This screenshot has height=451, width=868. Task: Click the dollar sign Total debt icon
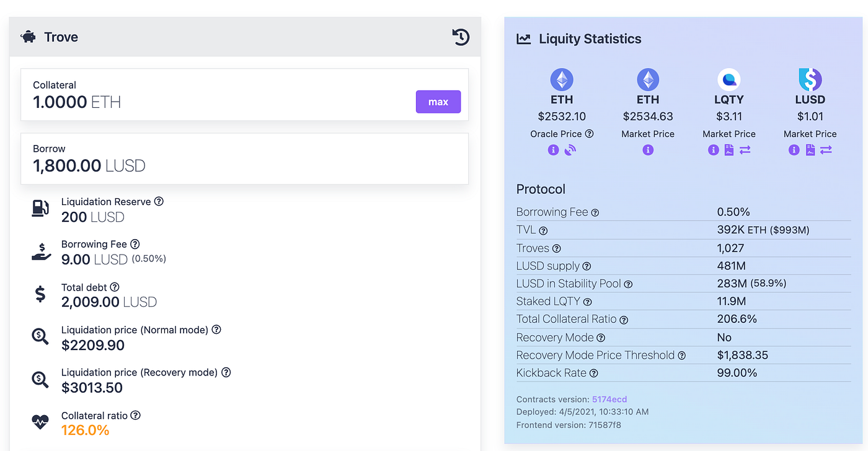pyautogui.click(x=40, y=294)
